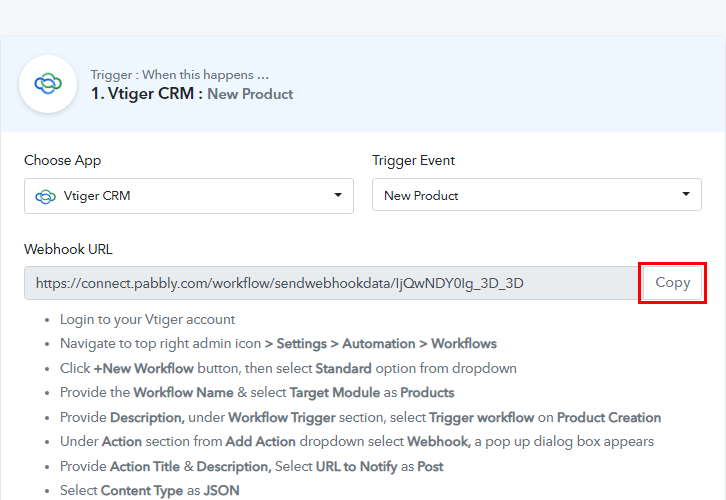This screenshot has height=500, width=726.
Task: Click the '+New Workflow' instruction line
Action: (288, 369)
